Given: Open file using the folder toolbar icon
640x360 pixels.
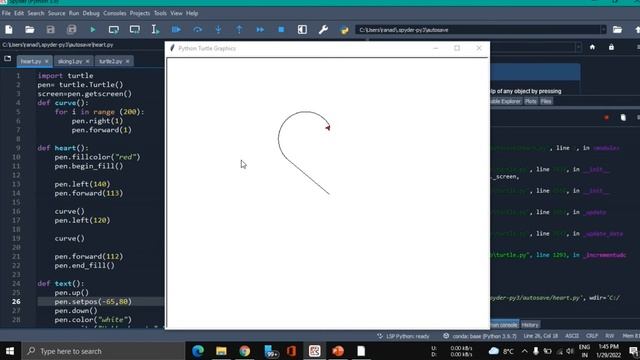Looking at the screenshot, I should click(x=29, y=30).
